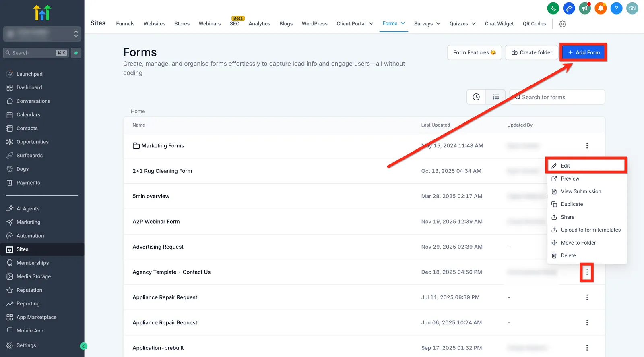Switch to the Funnels tab

125,24
